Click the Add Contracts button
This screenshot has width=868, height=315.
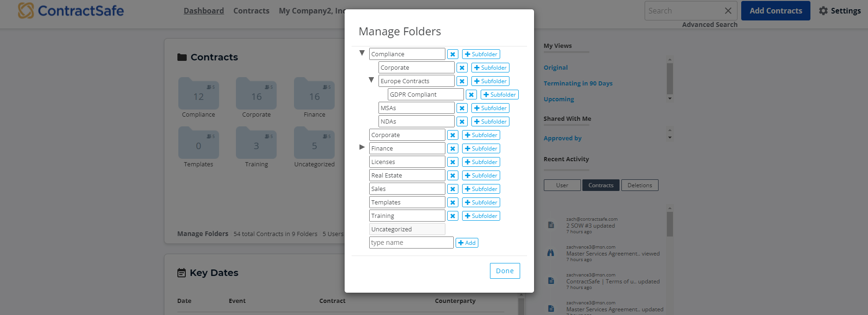coord(776,11)
